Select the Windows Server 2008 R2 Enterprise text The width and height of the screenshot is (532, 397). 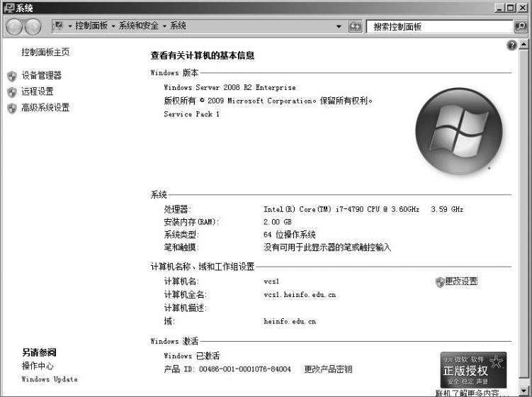click(230, 88)
